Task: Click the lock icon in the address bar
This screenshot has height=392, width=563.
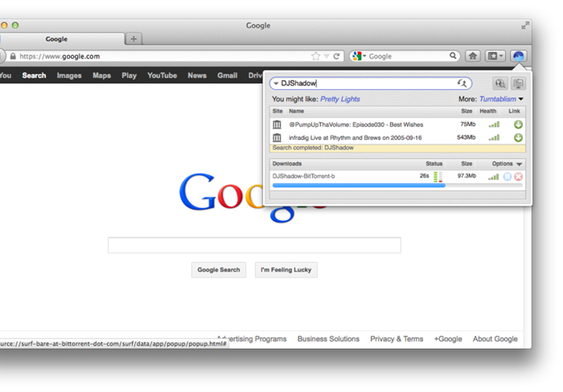Action: [13, 56]
